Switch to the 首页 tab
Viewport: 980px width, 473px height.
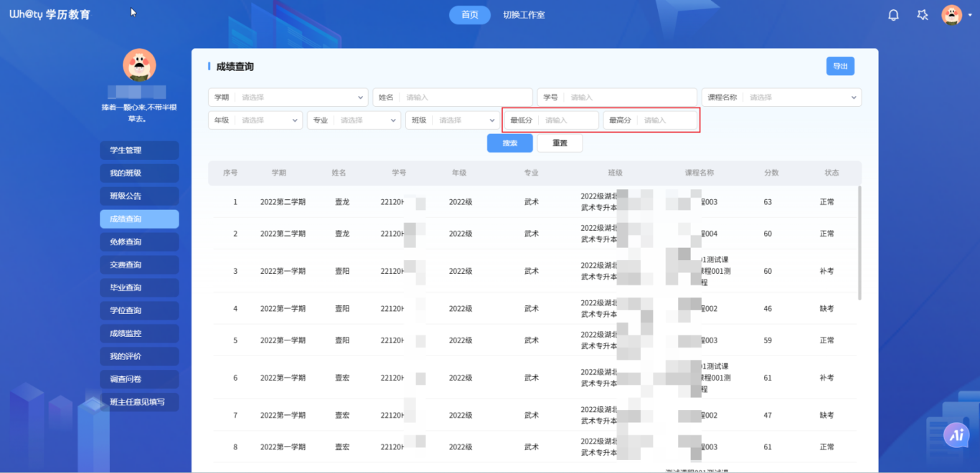[469, 15]
